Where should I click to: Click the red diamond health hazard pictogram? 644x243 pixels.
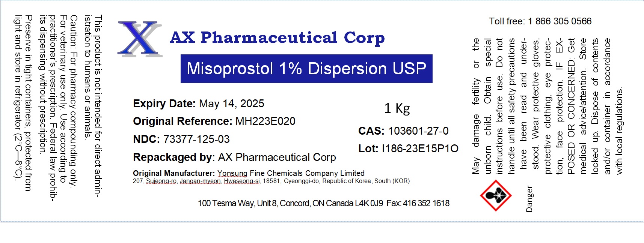click(496, 195)
